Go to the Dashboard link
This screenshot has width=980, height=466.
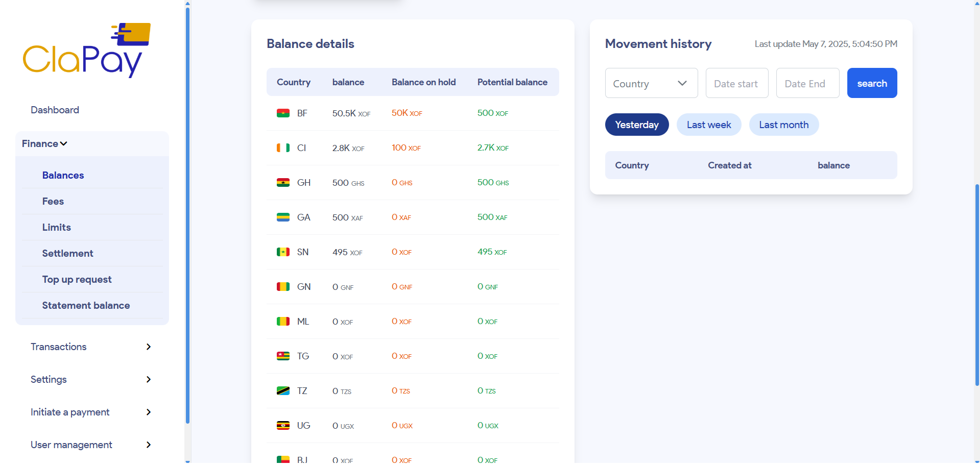55,110
